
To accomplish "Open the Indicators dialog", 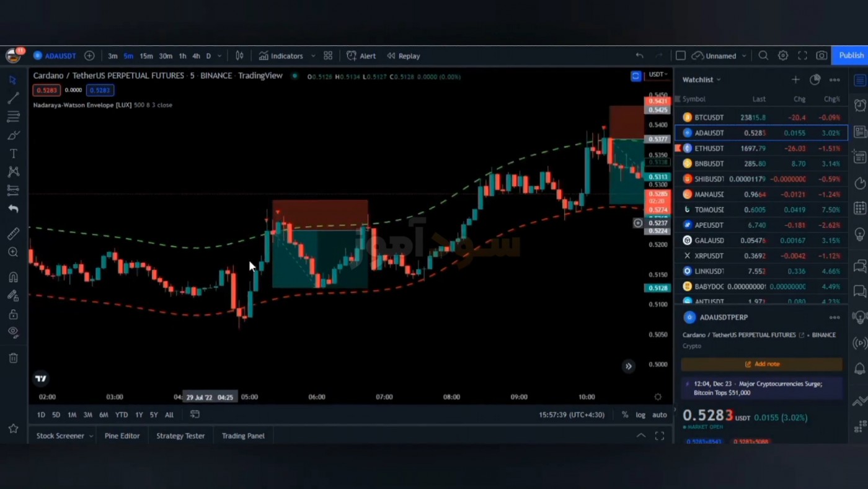I will [x=281, y=56].
